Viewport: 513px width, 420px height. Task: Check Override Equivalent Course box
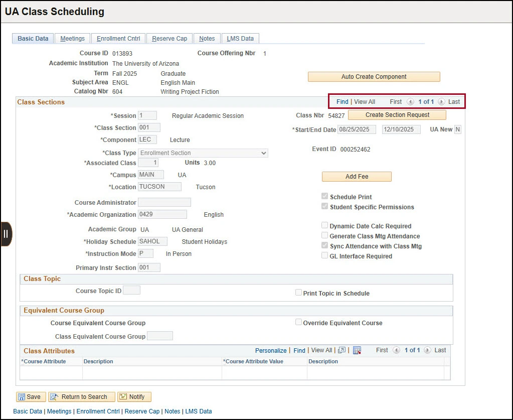pos(298,322)
